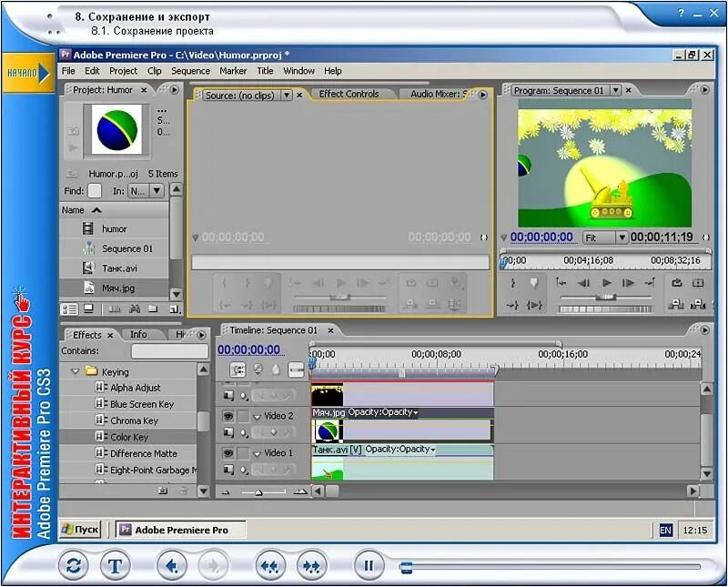Go to the previous step in course player
Viewport: 728px width, 587px height.
172,566
